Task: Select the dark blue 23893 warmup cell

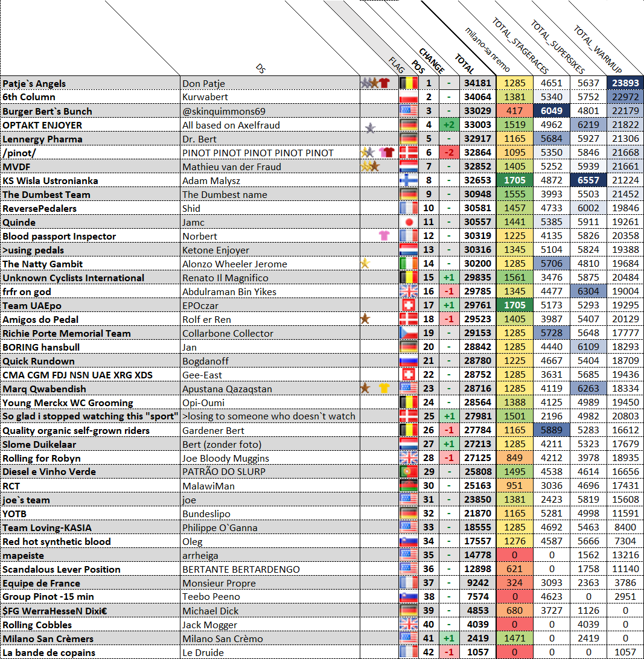Action: 625,83
